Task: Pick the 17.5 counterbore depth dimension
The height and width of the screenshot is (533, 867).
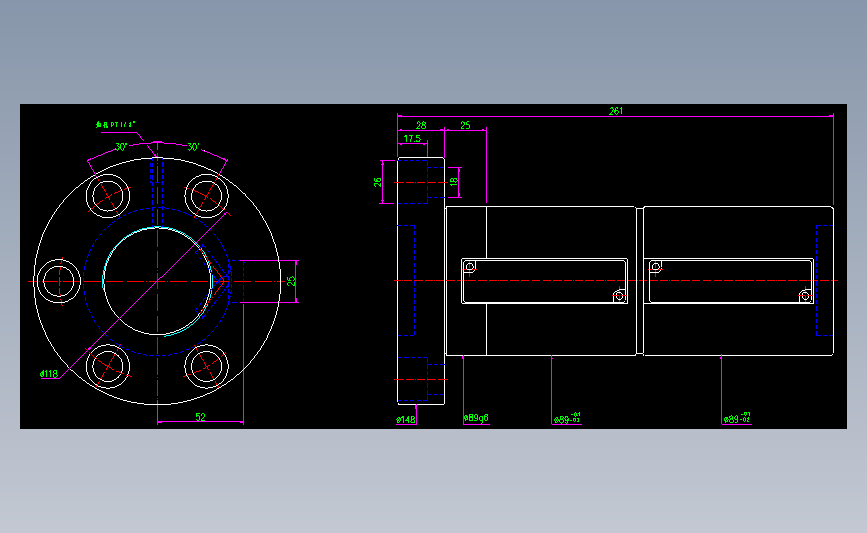Action: [412, 139]
